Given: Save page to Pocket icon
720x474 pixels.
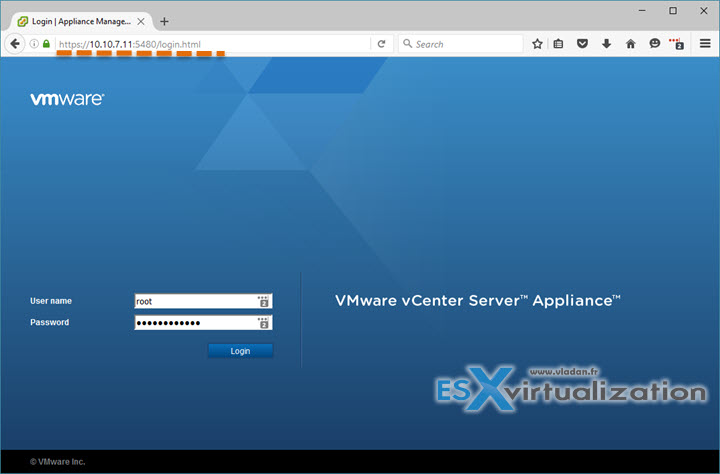Looking at the screenshot, I should coord(582,44).
